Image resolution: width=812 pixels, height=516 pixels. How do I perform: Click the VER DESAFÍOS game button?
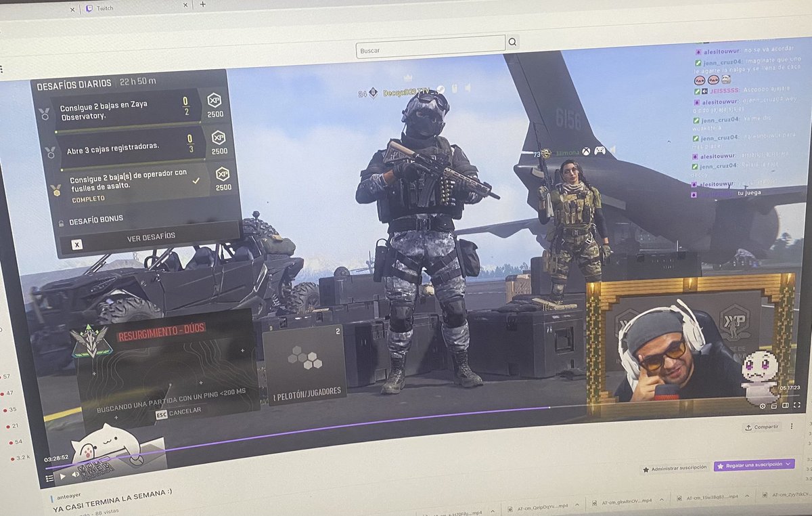150,237
